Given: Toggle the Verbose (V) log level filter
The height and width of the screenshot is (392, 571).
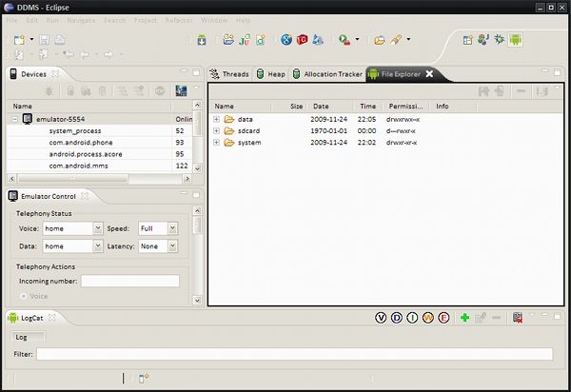Looking at the screenshot, I should point(381,318).
